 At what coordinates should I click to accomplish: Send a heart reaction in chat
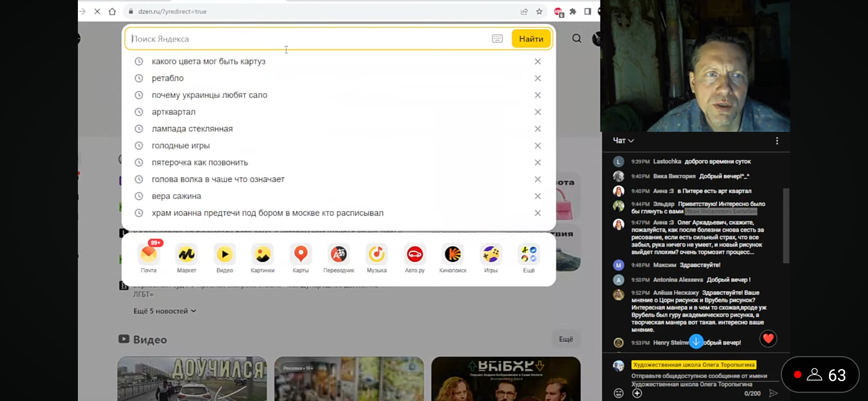768,339
